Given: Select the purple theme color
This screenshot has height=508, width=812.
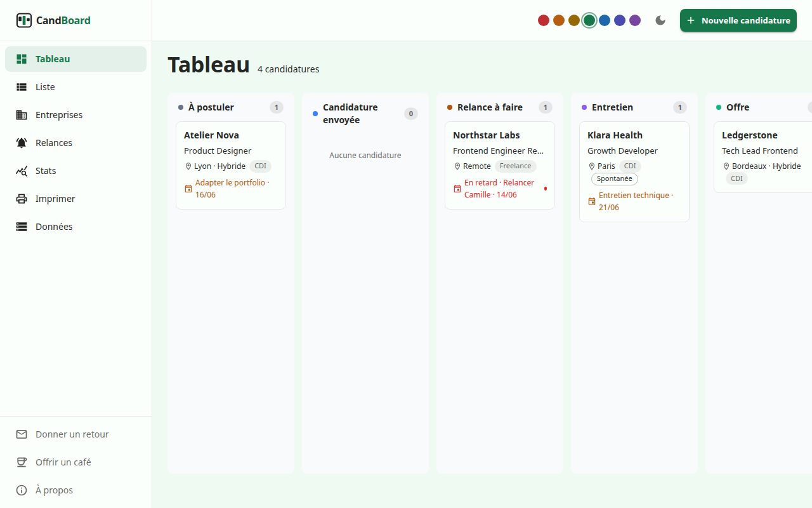Looking at the screenshot, I should (635, 20).
